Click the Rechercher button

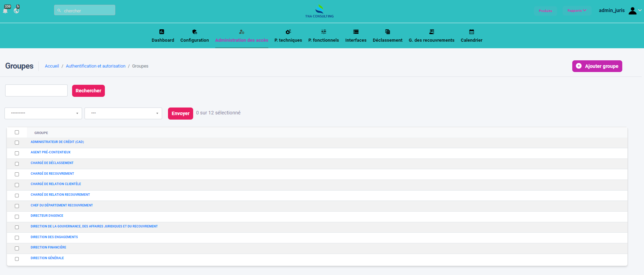[x=88, y=91]
